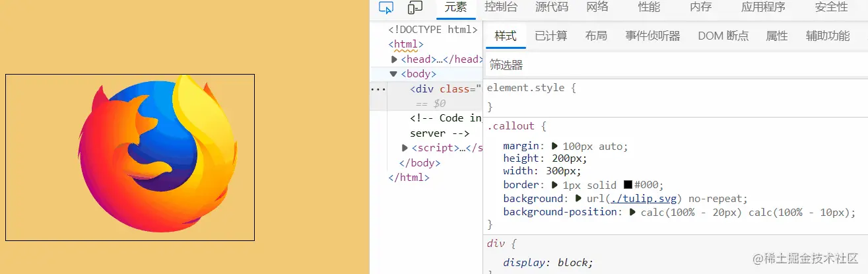Screen dimensions: 868x274
Task: Select the 事件侦听器 sidebar tab
Action: pyautogui.click(x=653, y=36)
